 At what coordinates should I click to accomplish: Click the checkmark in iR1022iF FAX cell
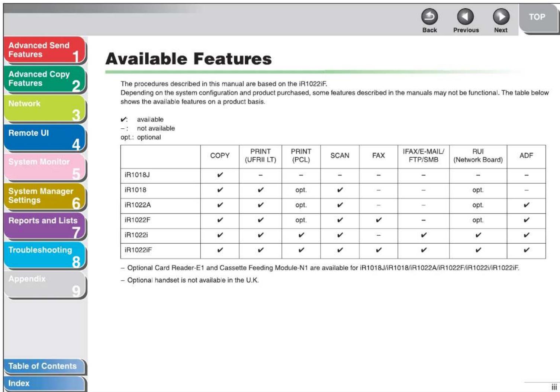click(x=379, y=250)
